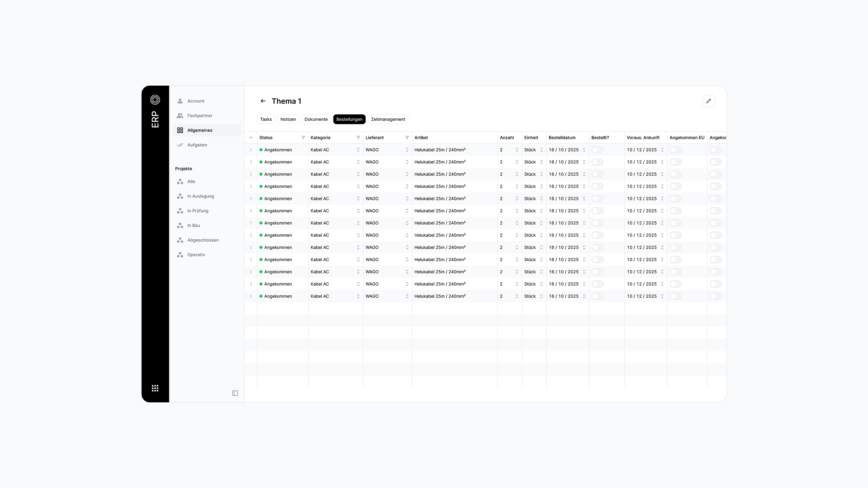The width and height of the screenshot is (868, 488).
Task: Open the app grid icon in black sidebar
Action: (155, 388)
